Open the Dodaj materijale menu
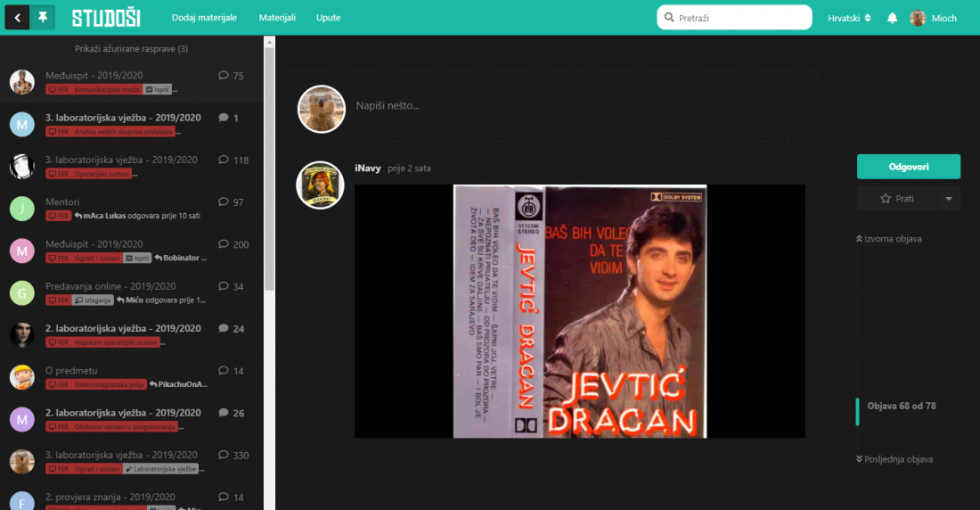This screenshot has width=980, height=510. coord(204,18)
